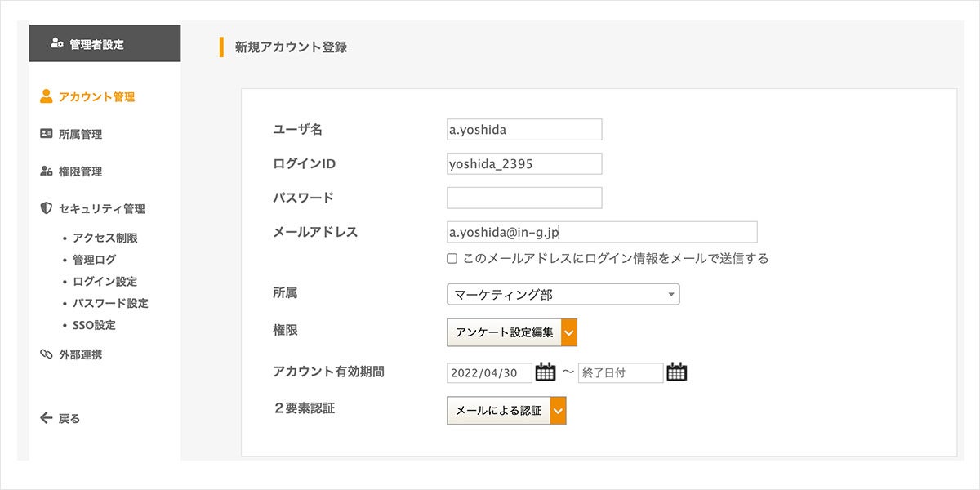Click the 終了日付 end date field
The width and height of the screenshot is (980, 490).
[x=620, y=373]
